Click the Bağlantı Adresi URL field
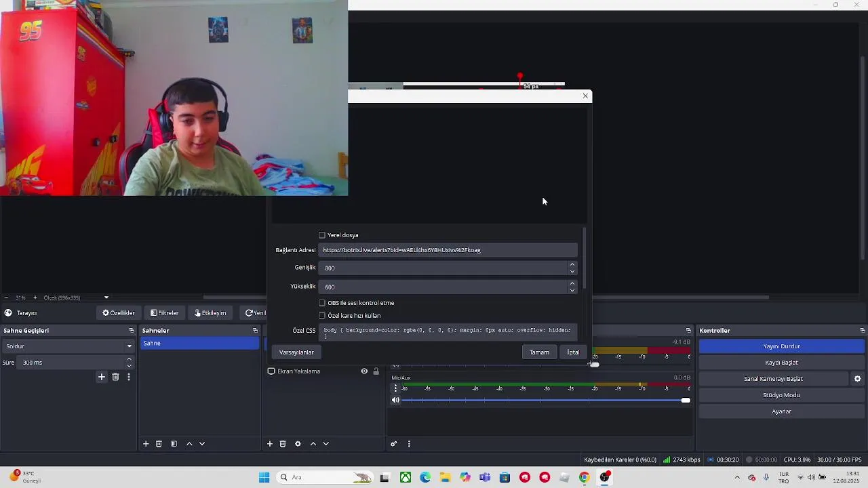Screen dimensions: 868x488 coord(448,250)
